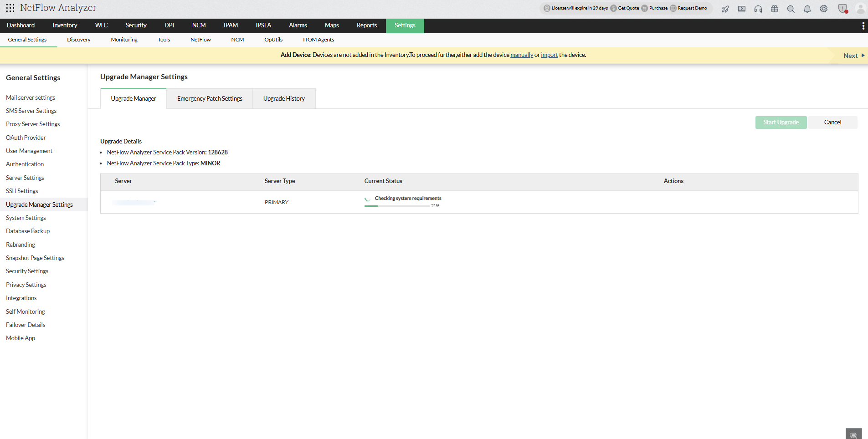Click the user profile avatar
Image resolution: width=868 pixels, height=439 pixels.
click(861, 9)
